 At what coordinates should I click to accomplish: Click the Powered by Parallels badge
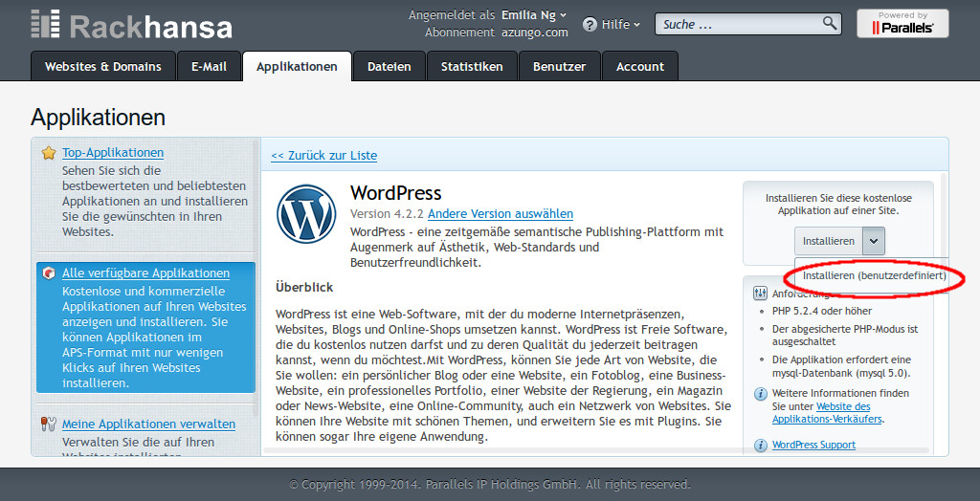click(902, 23)
